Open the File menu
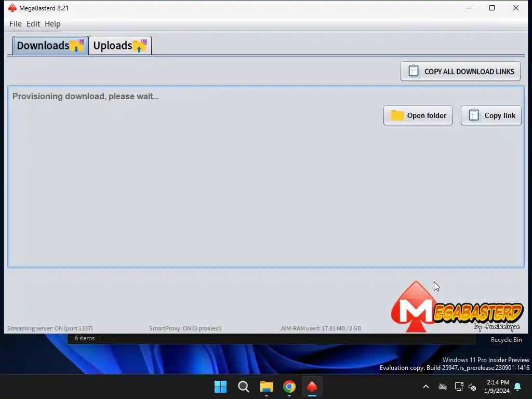This screenshot has height=399, width=532. (x=15, y=24)
